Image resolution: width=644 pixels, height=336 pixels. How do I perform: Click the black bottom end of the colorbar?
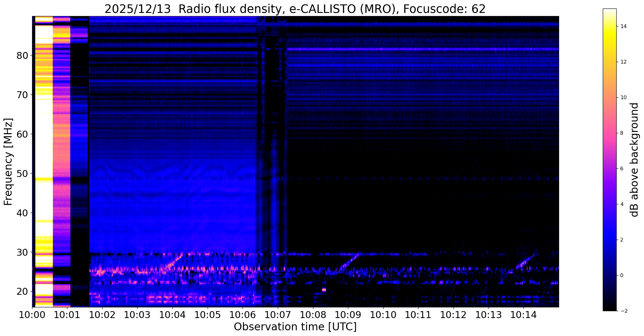pos(609,309)
